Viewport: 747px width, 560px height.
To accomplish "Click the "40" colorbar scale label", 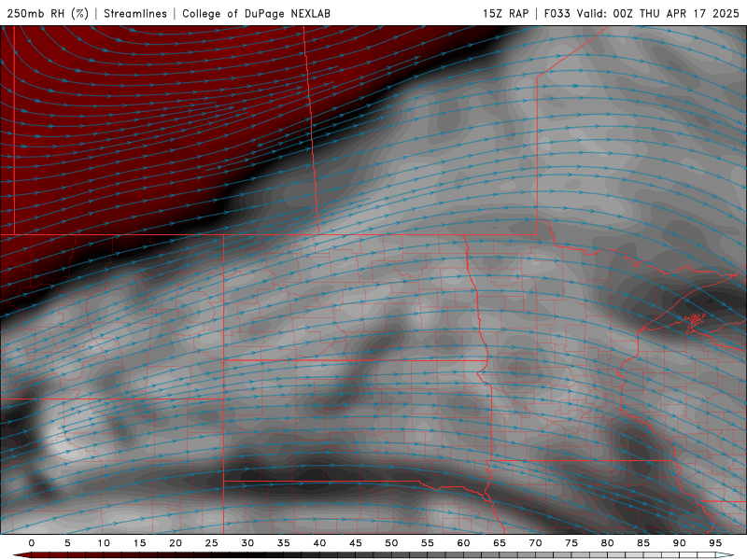I will click(319, 543).
